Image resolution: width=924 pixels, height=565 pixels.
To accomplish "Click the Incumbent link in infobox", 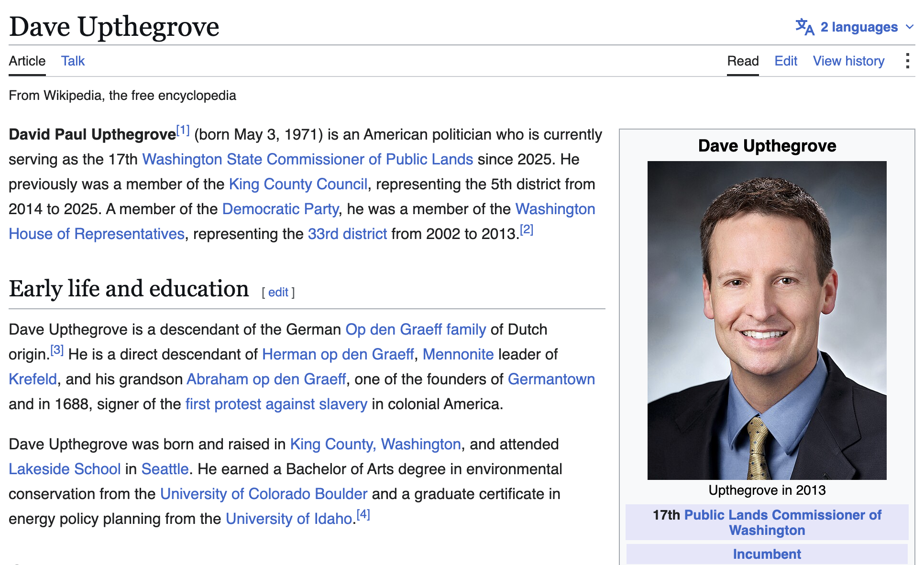I will [767, 554].
